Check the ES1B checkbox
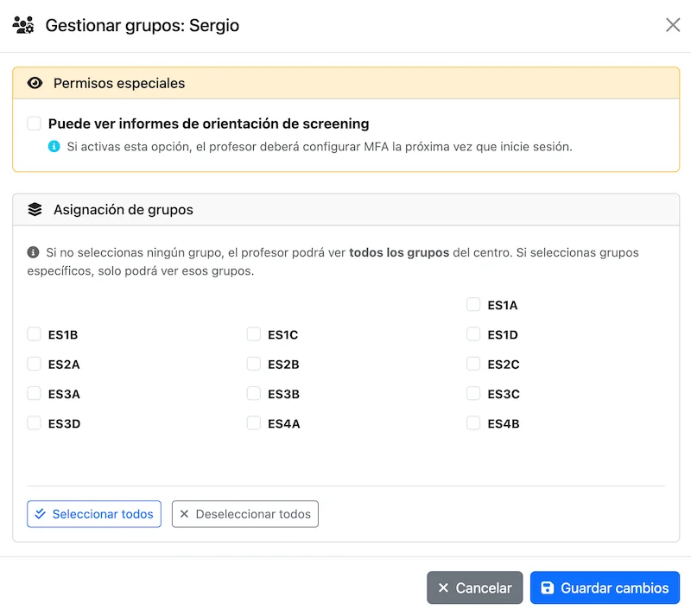The image size is (691, 616). pyautogui.click(x=35, y=334)
